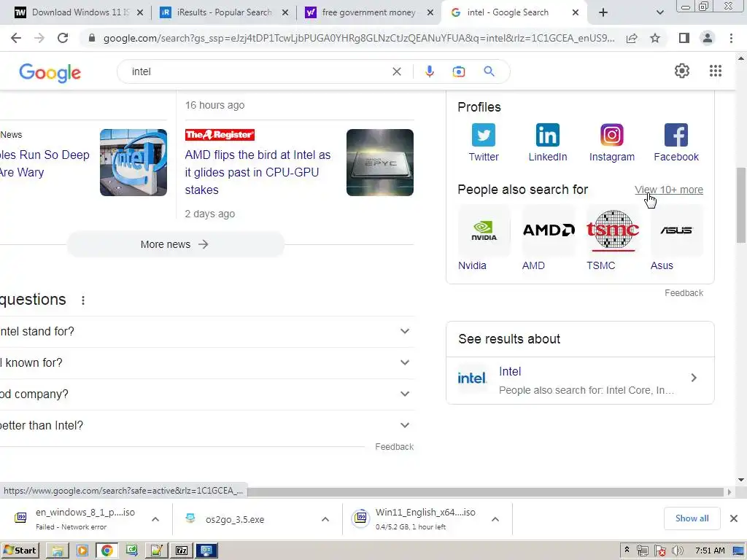Open a new browser tab
747x560 pixels.
click(x=603, y=12)
